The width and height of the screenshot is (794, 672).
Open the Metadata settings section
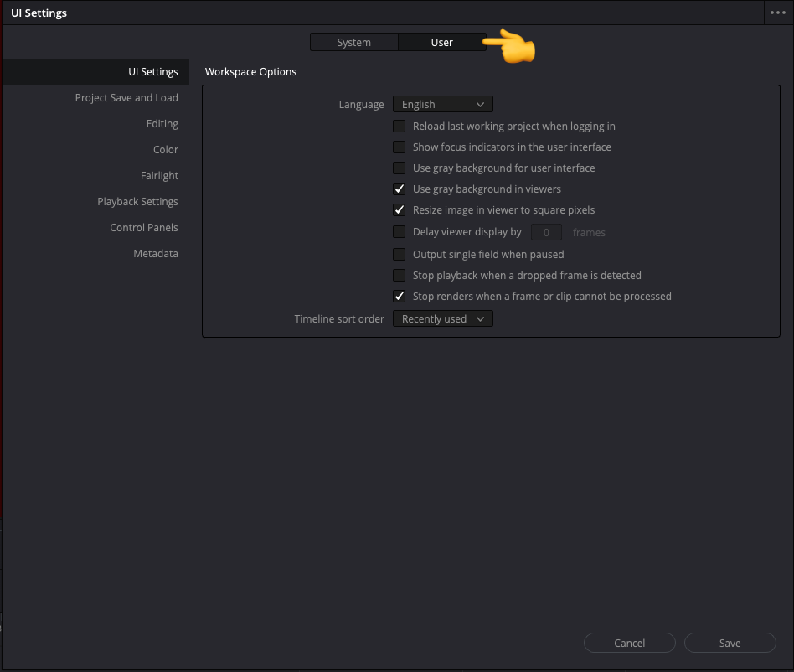tap(156, 253)
